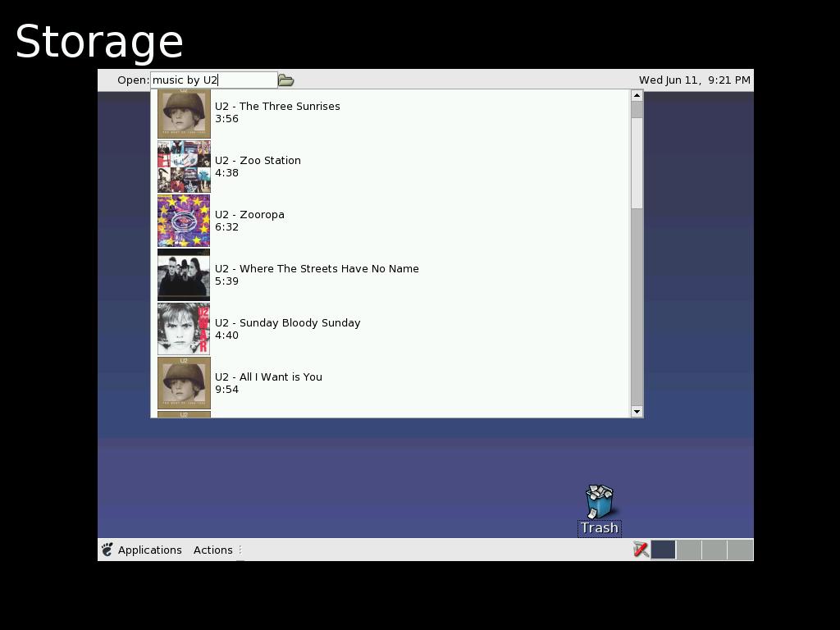
Task: Choose 'U2 - Sunday Bloody Sunday' track
Action: point(287,323)
